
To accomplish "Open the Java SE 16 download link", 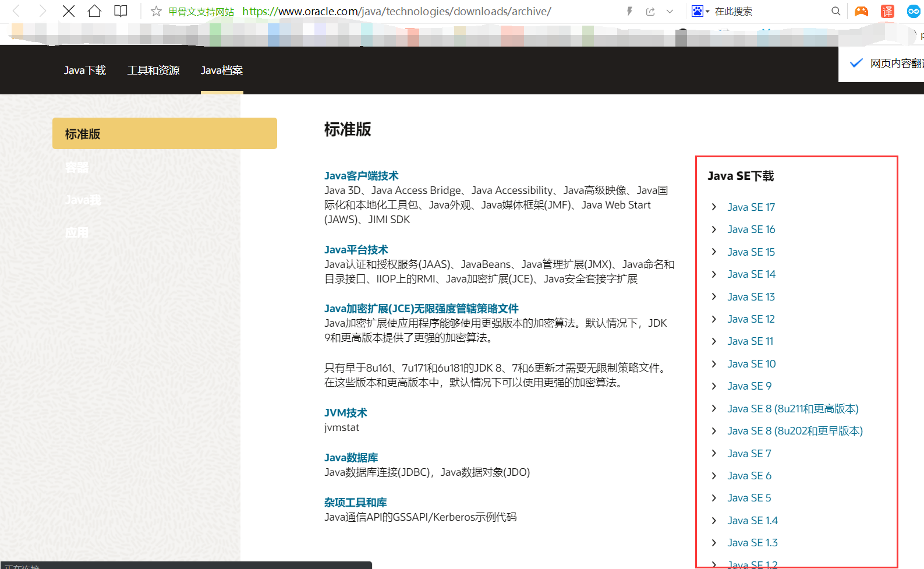I will pos(751,229).
